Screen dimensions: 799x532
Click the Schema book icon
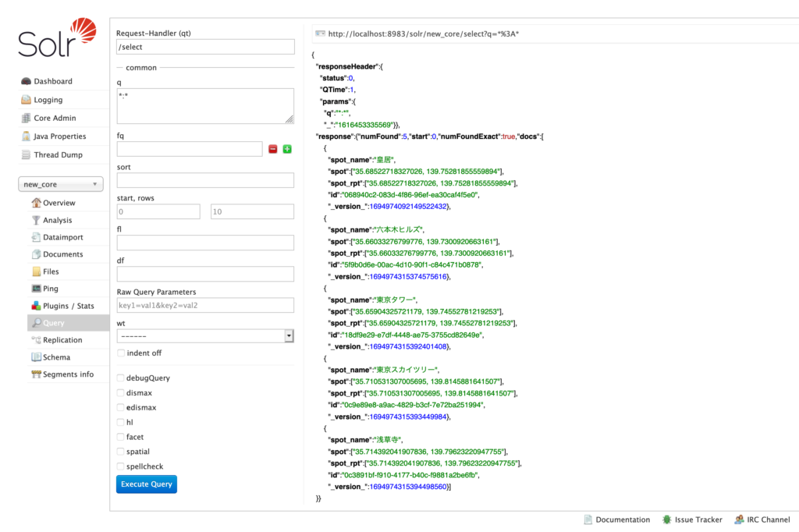coord(36,357)
